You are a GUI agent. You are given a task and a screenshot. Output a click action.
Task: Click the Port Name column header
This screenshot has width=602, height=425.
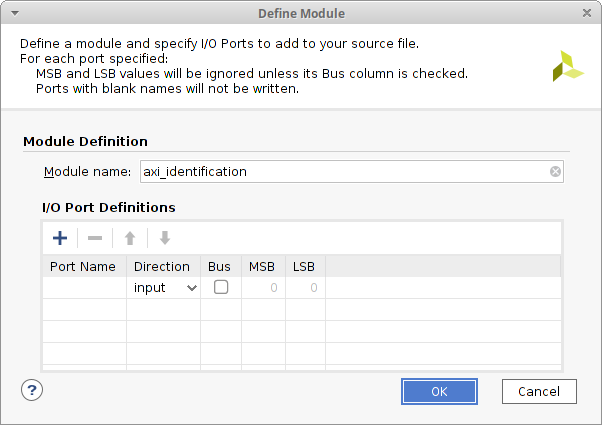[x=83, y=266]
